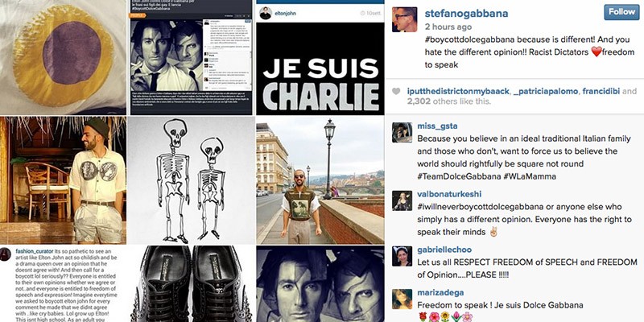Open the iputthedistrictonmybaack liker link

(x=458, y=92)
